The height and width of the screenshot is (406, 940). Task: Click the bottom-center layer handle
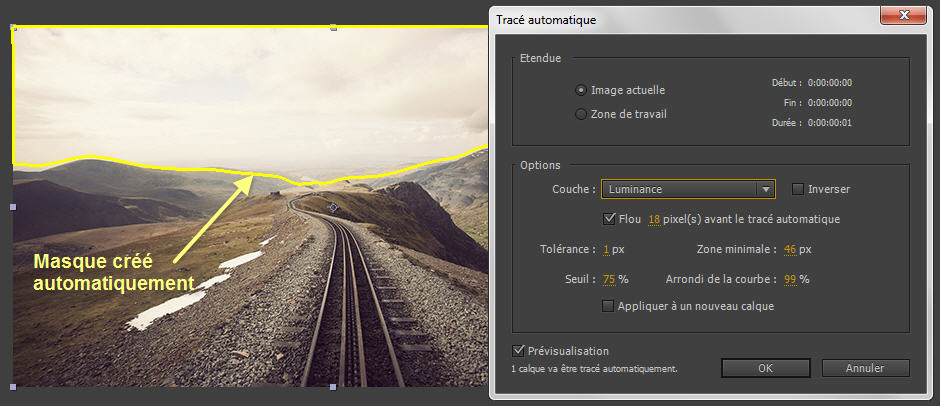[334, 387]
